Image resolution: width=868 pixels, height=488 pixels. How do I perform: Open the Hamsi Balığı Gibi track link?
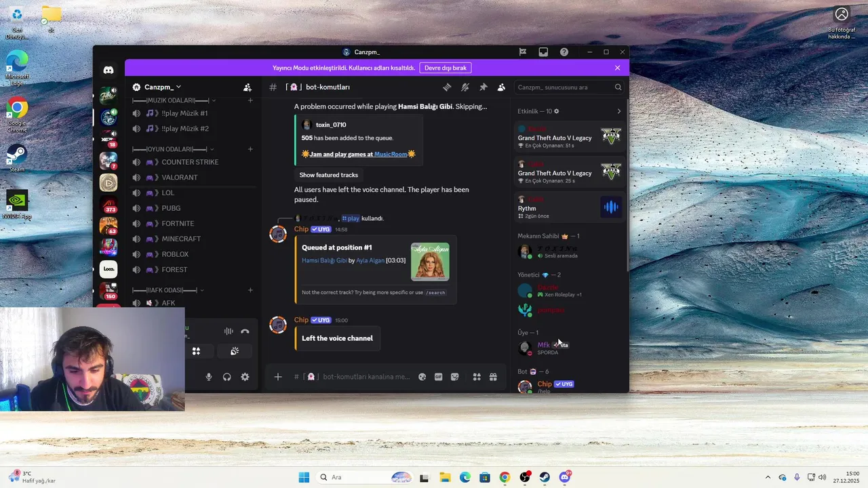pyautogui.click(x=324, y=260)
